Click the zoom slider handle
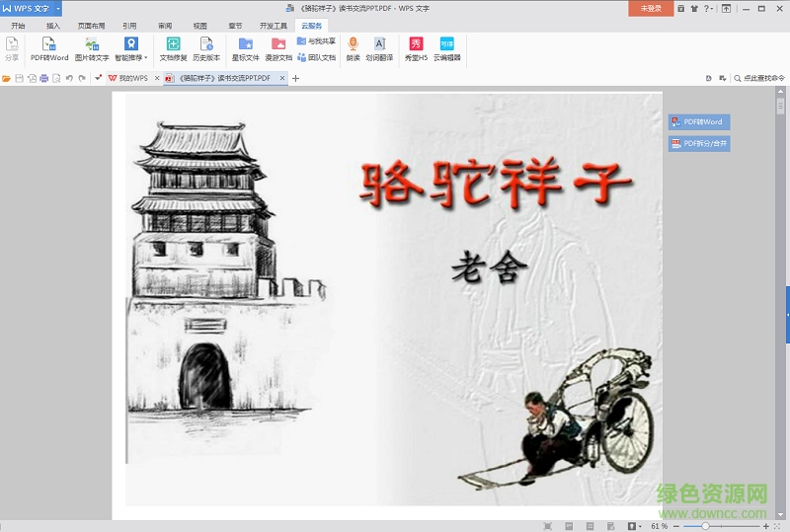 (705, 526)
